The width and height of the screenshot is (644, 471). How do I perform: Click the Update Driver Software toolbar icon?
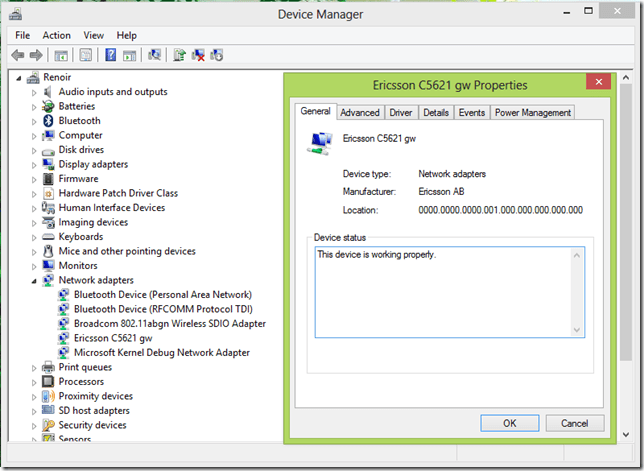tap(179, 55)
